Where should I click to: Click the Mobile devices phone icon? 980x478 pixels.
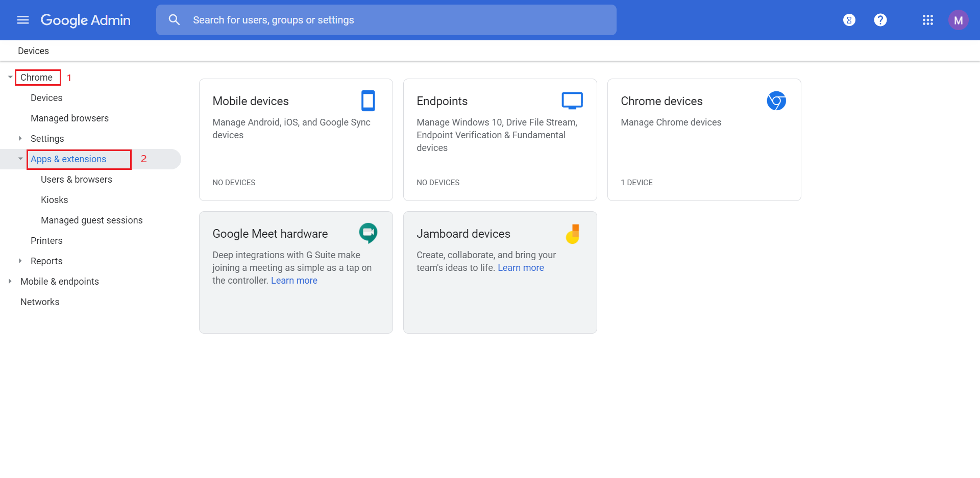click(368, 100)
